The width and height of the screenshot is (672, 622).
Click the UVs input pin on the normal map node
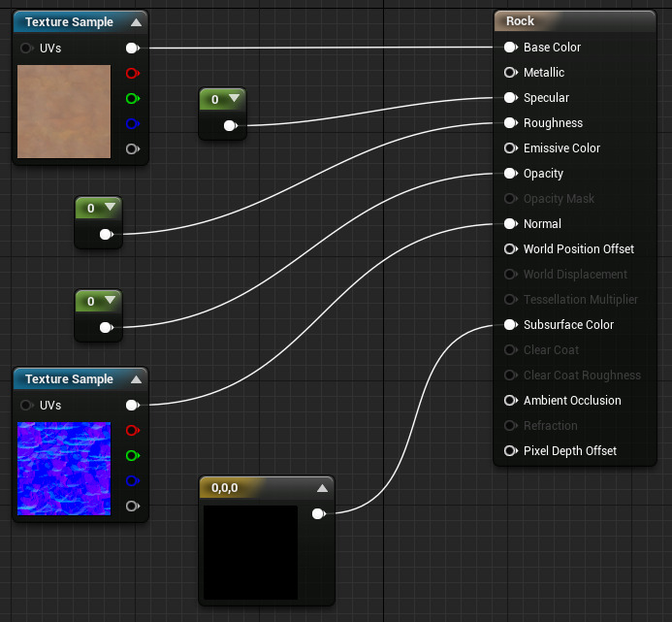click(27, 405)
